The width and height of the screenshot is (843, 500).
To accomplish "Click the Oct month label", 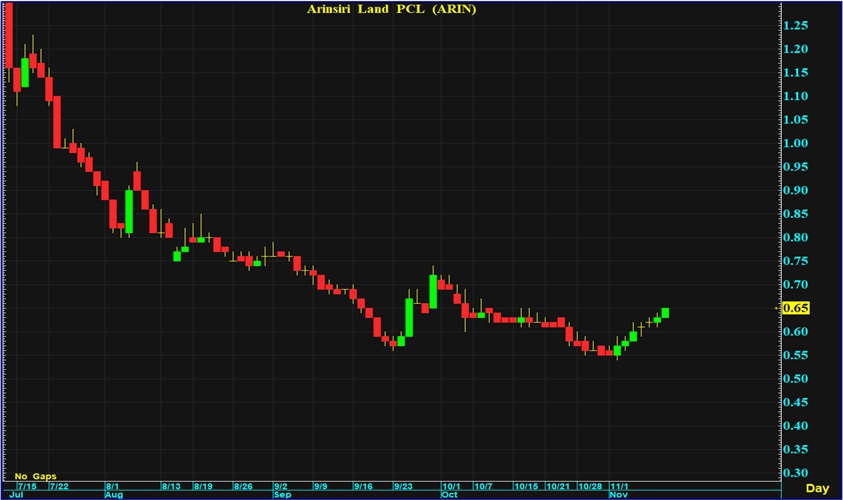I will [449, 495].
